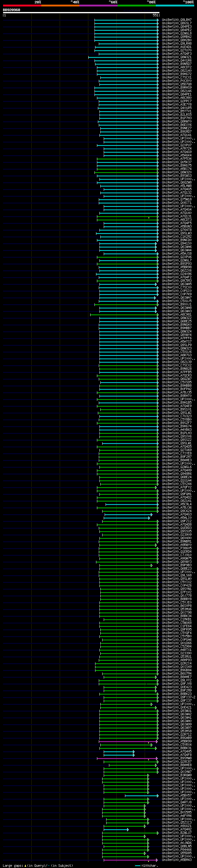Select hit UniRef100_A4VB63
Viewport: 197px width, 868px height.
[176, 430]
